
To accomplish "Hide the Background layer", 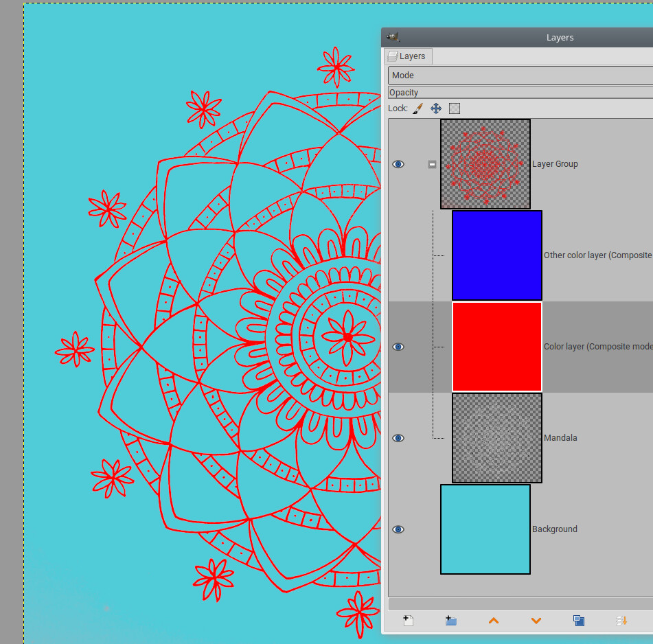I will [x=398, y=529].
